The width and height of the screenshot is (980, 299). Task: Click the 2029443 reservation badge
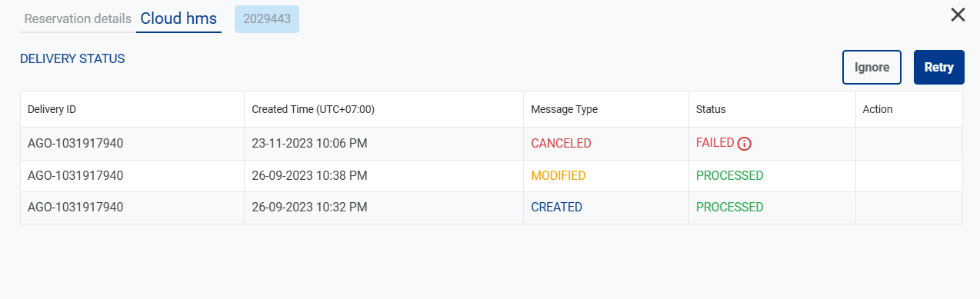[267, 19]
